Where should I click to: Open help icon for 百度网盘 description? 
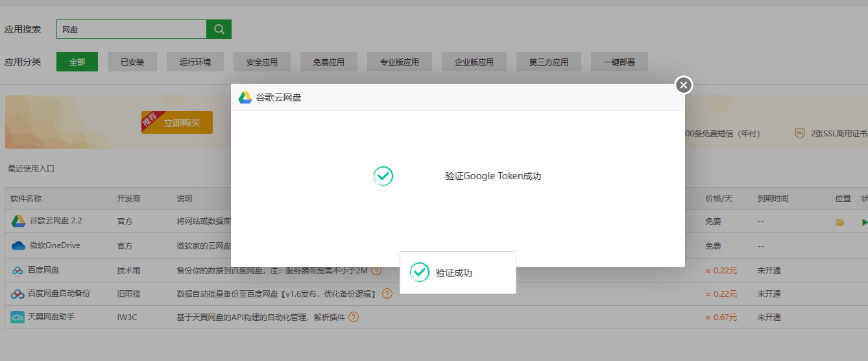coord(376,270)
